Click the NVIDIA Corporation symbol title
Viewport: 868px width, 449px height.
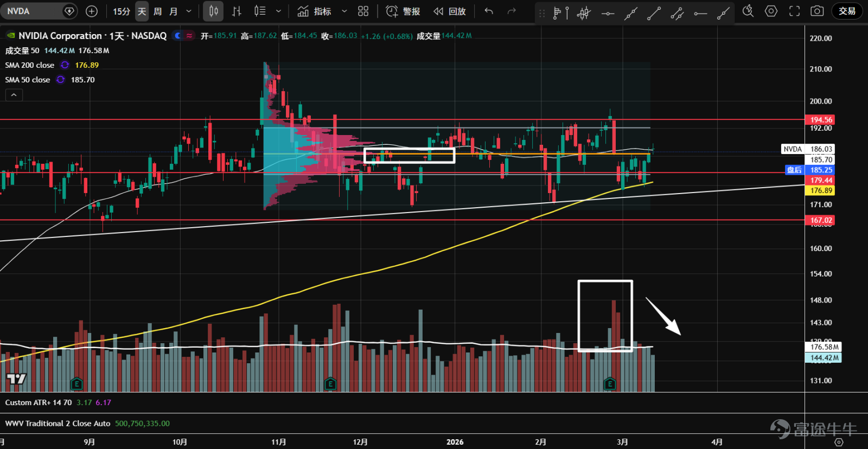coord(60,36)
